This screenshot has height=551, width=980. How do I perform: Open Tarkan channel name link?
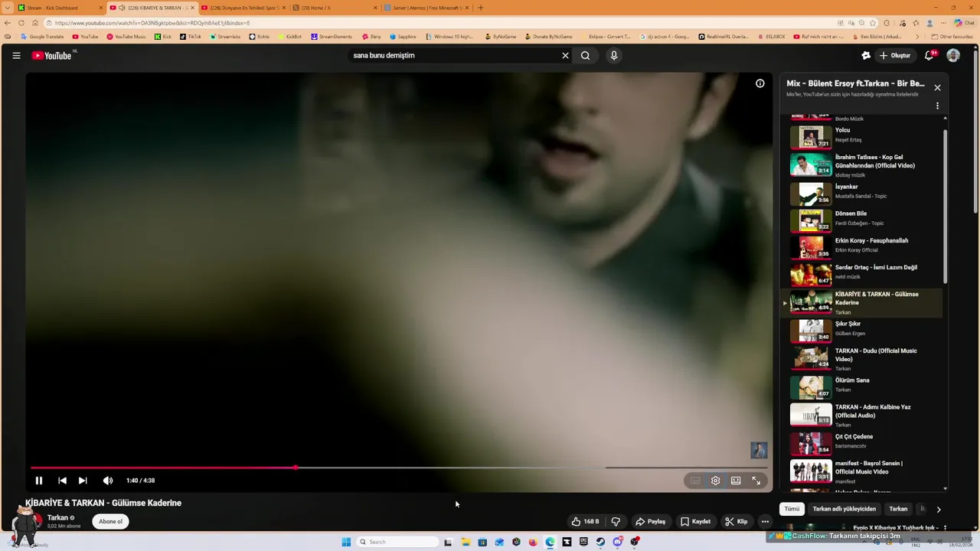coord(57,517)
